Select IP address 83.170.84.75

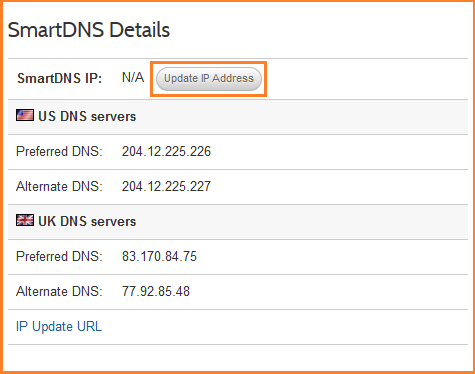tap(159, 256)
